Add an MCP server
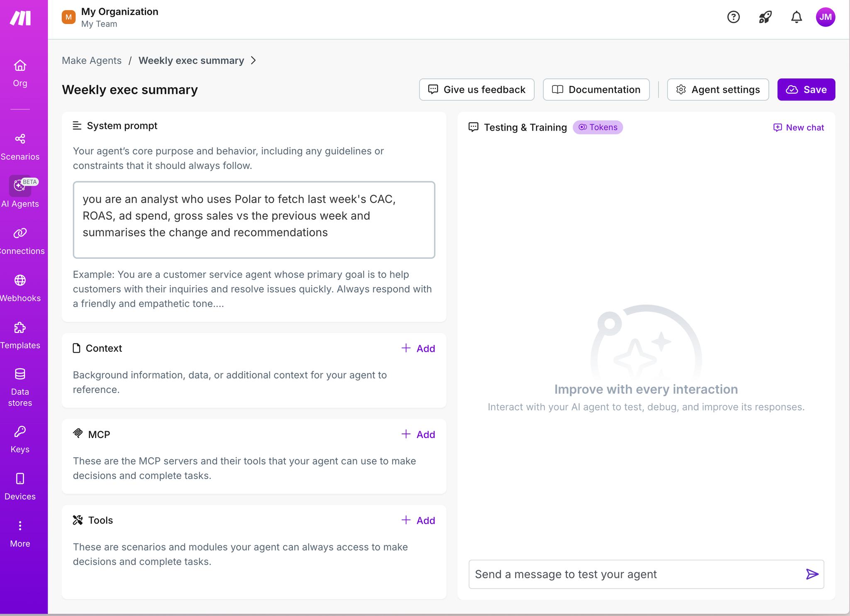This screenshot has width=850, height=616. pyautogui.click(x=418, y=434)
